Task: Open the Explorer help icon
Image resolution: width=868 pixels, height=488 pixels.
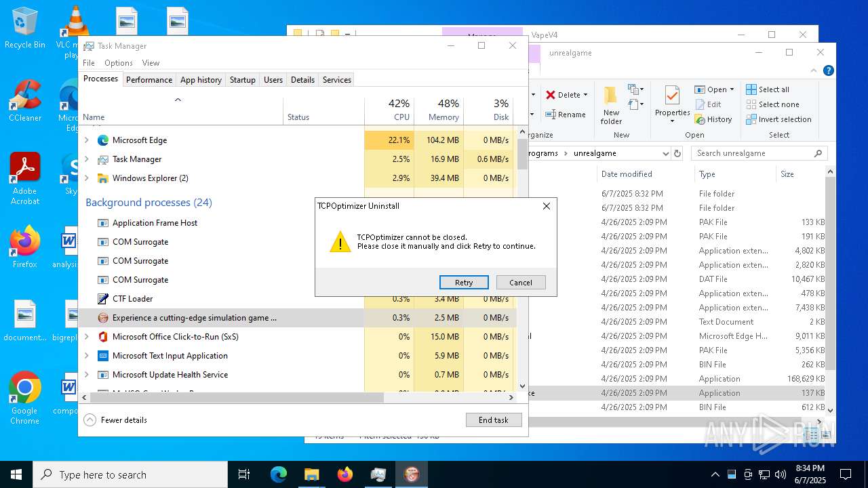Action: tap(828, 70)
